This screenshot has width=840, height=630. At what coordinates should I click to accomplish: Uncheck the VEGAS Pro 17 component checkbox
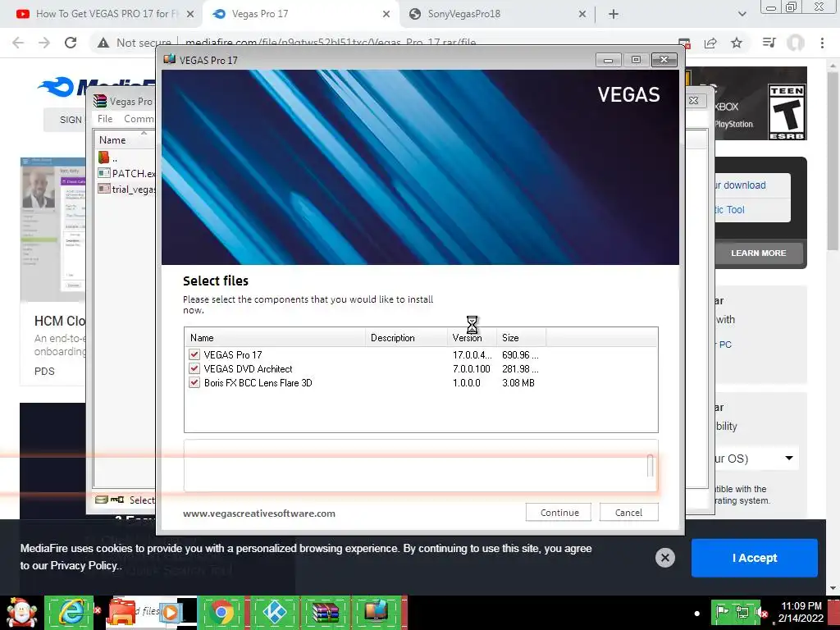pos(194,354)
